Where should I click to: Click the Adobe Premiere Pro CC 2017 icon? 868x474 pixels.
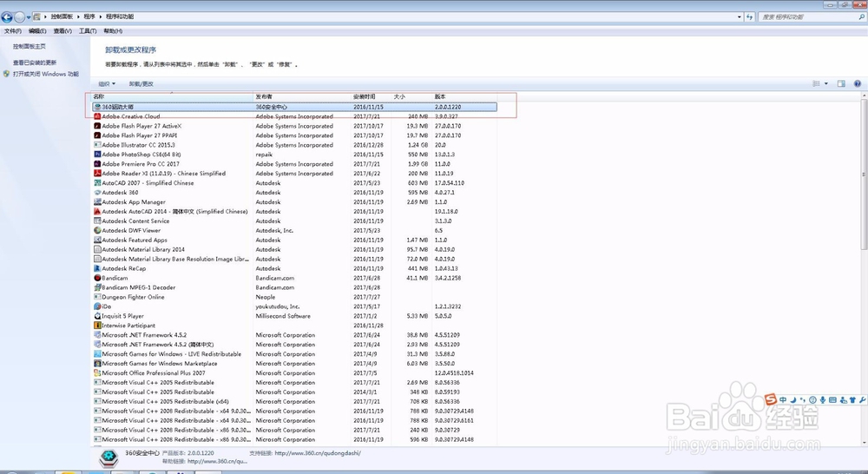point(97,164)
